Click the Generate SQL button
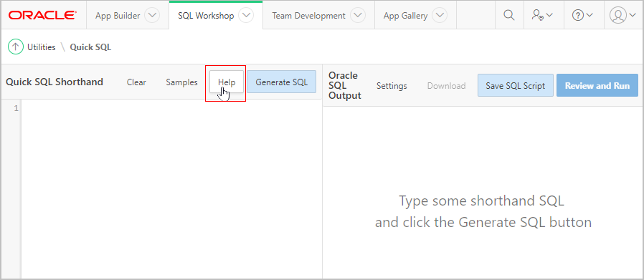644x280 pixels. coord(281,82)
